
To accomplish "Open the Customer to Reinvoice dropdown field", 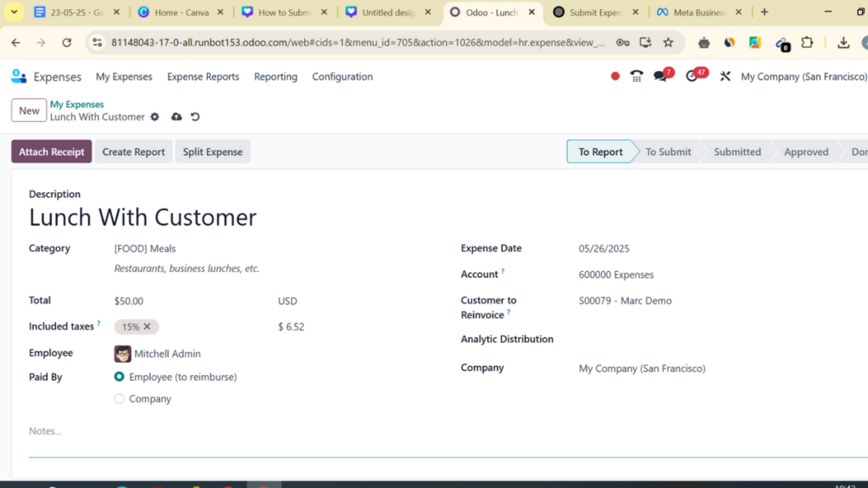I will tap(720, 301).
